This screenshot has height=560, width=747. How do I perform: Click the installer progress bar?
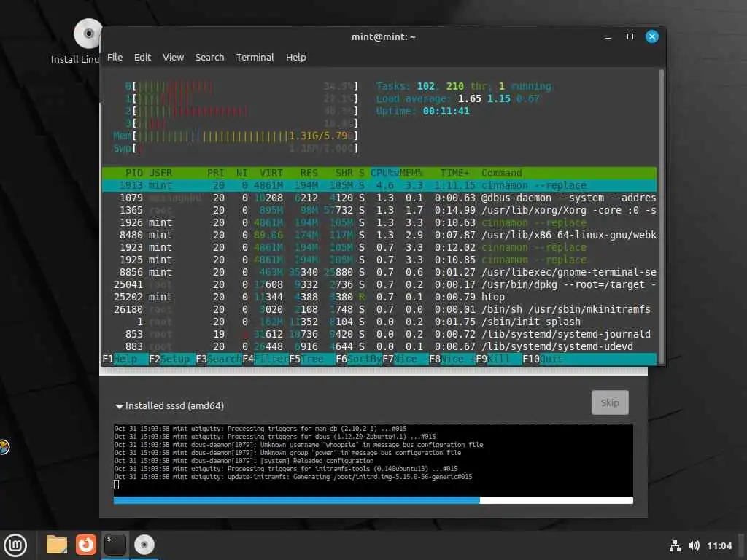click(x=373, y=500)
